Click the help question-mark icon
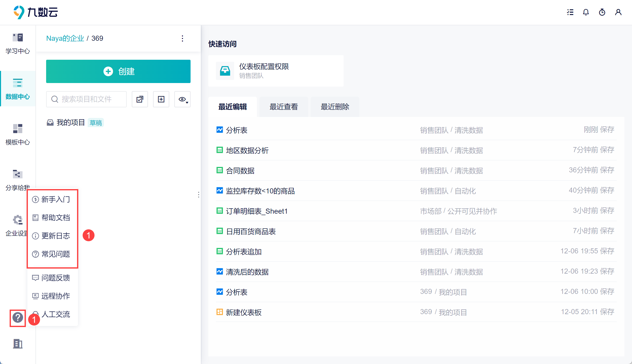Screen dimensions: 632x364 tap(18, 318)
